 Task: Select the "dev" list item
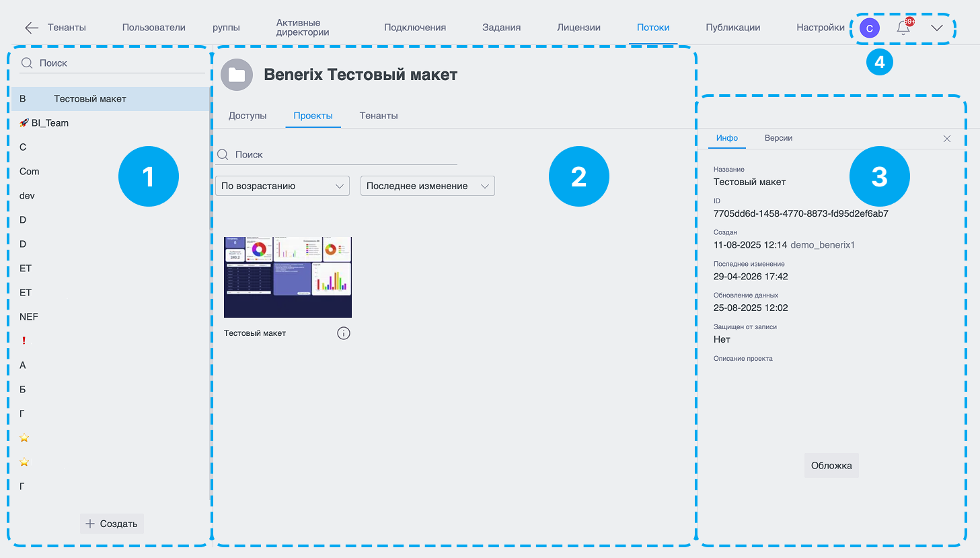point(111,196)
